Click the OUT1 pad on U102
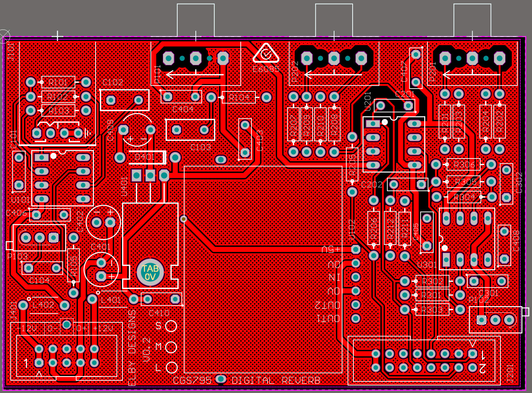This screenshot has width=532, height=393. (x=355, y=318)
